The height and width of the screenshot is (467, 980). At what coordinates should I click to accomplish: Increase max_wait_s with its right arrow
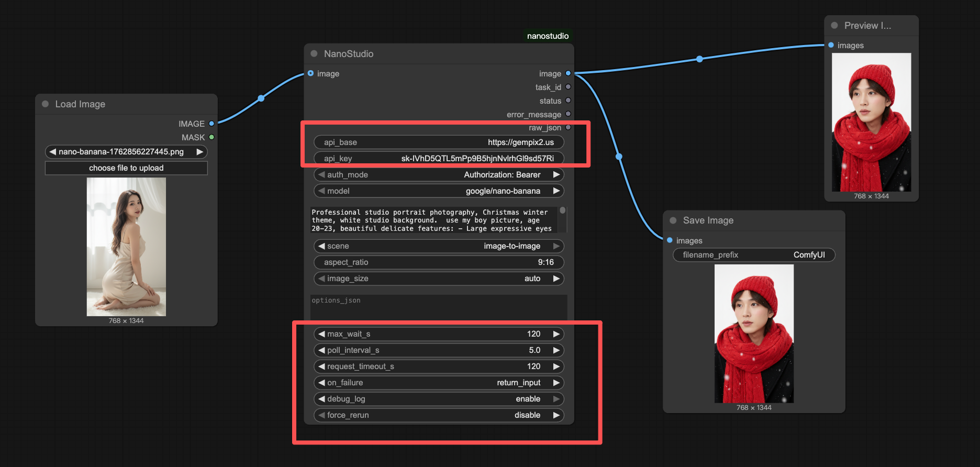point(556,334)
